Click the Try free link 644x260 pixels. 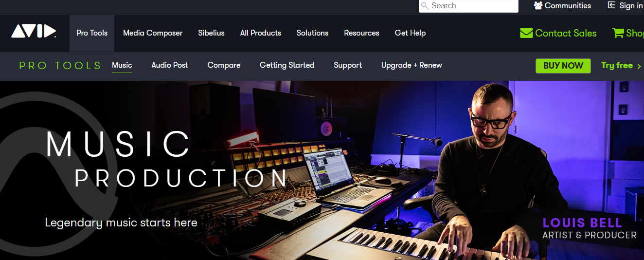click(x=617, y=65)
